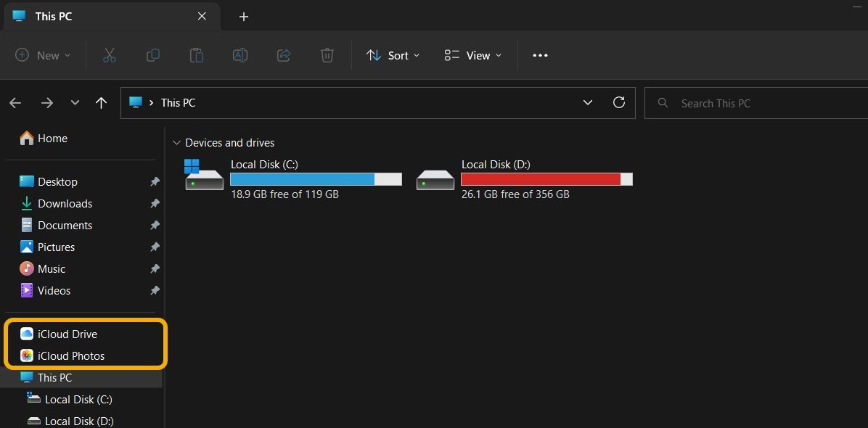Go back using the back arrow
This screenshot has width=868, height=428.
15,102
